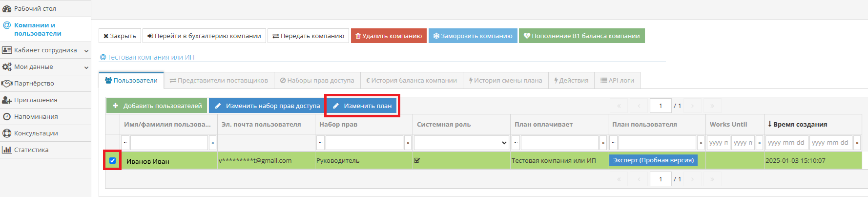Uncheck the Иванов Иван row checkbox
Image resolution: width=868 pixels, height=197 pixels.
point(112,160)
